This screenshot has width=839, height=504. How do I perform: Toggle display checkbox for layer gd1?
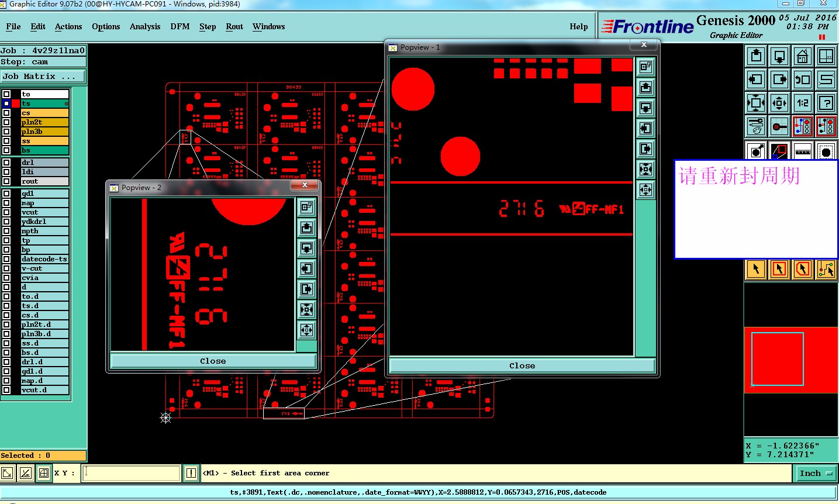[6, 193]
